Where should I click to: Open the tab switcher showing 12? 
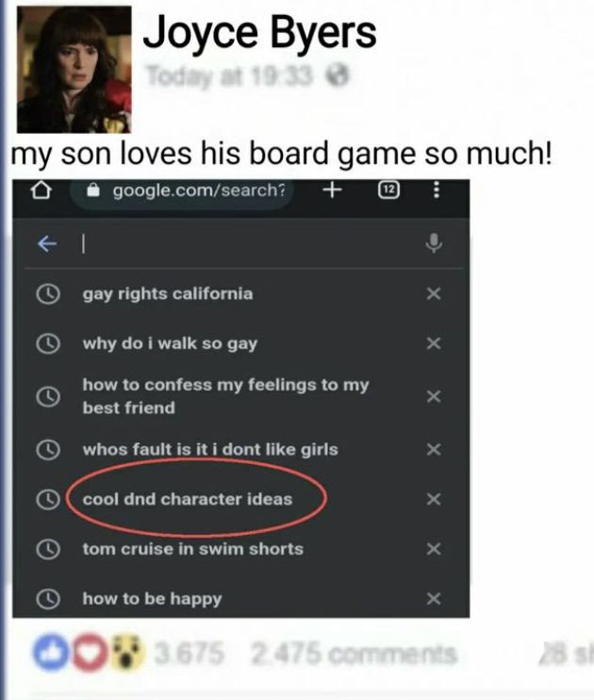coord(388,191)
